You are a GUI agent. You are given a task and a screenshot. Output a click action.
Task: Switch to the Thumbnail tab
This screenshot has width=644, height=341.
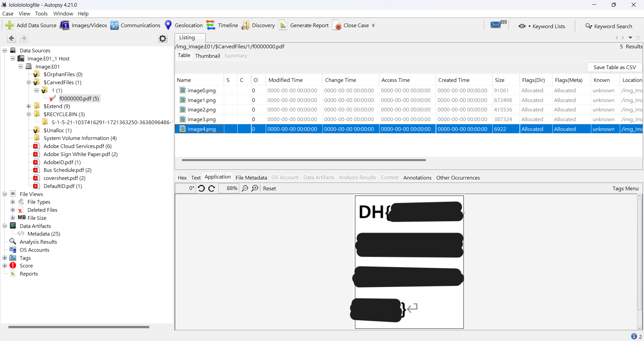208,56
